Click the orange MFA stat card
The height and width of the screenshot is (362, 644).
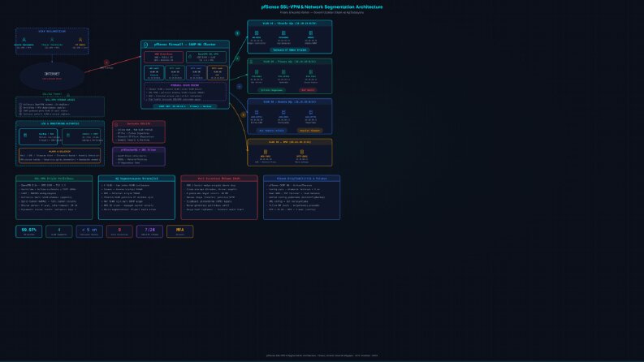(x=180, y=231)
